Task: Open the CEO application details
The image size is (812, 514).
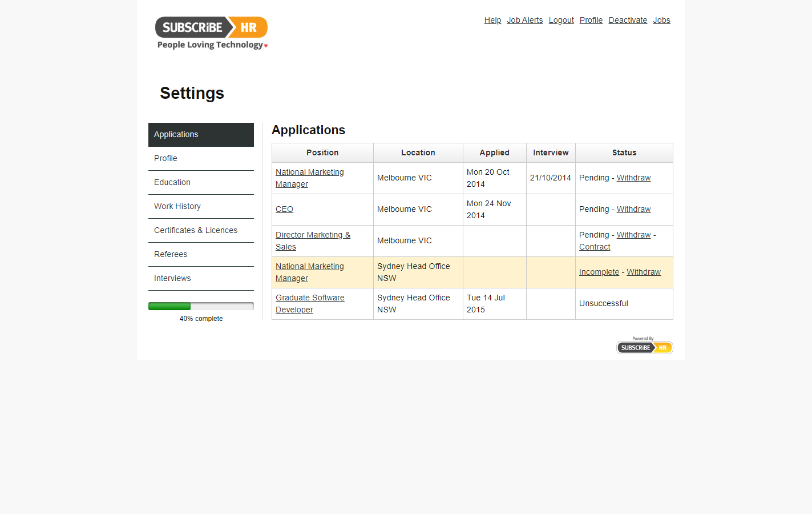Action: tap(284, 209)
